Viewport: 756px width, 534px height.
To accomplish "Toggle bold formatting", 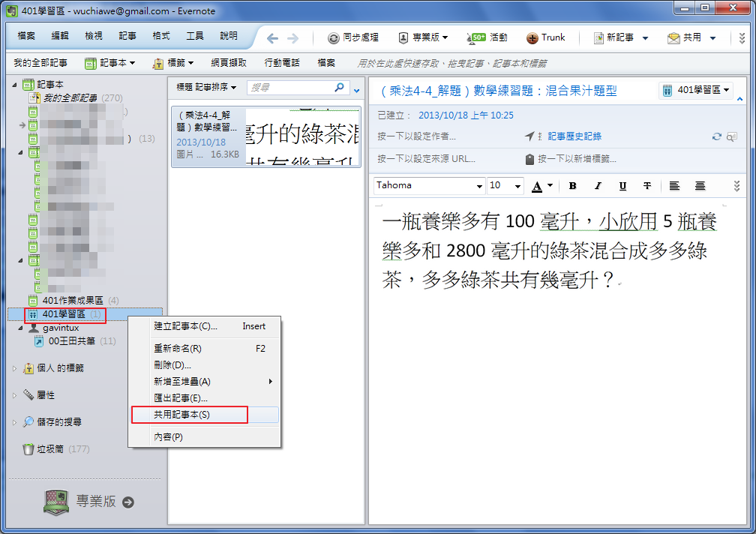I will click(572, 186).
